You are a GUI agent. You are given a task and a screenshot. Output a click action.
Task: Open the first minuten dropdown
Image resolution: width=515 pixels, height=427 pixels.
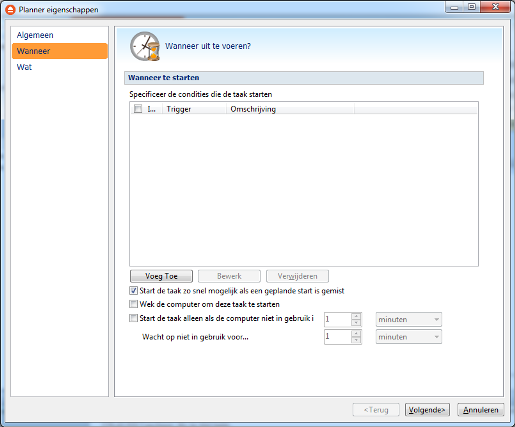(409, 319)
